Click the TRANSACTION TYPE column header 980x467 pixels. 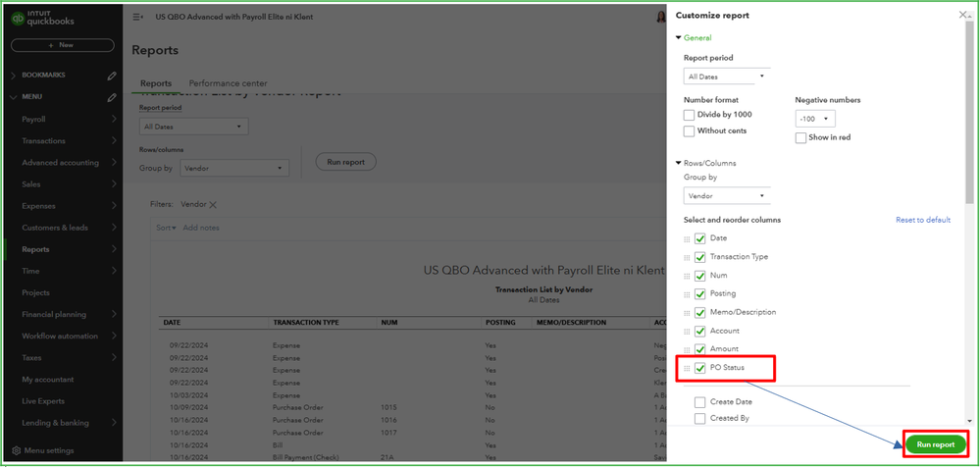coord(306,323)
